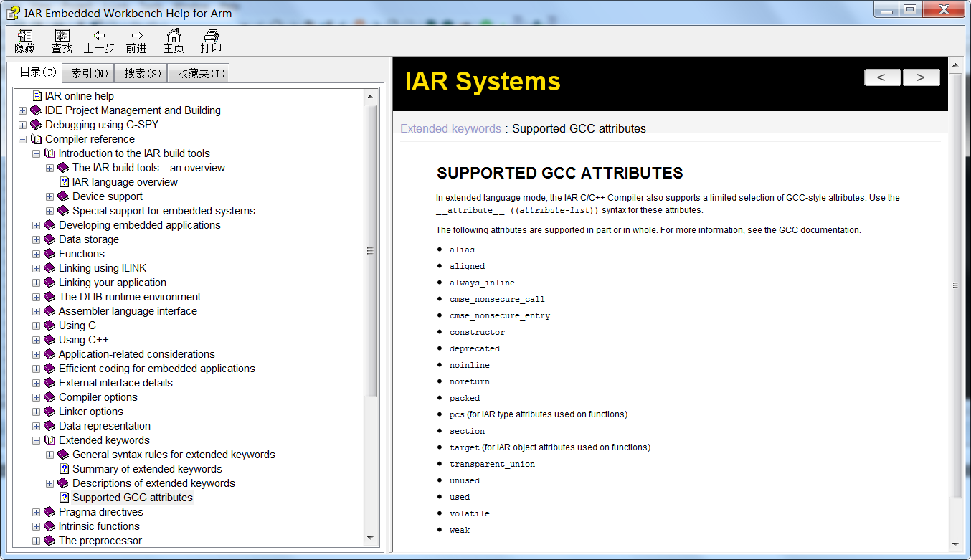Expand the Debugging using C-SPY node
This screenshot has height=560, width=971.
pos(22,125)
